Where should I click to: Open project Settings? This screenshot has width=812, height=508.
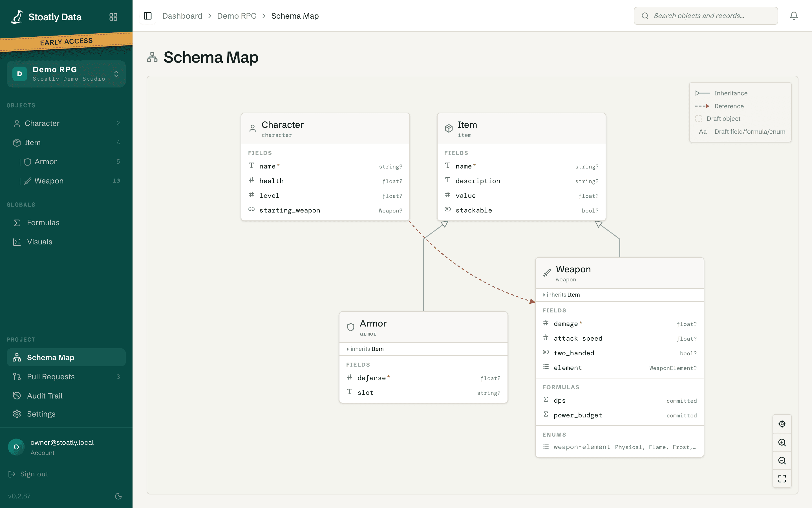[66, 414]
